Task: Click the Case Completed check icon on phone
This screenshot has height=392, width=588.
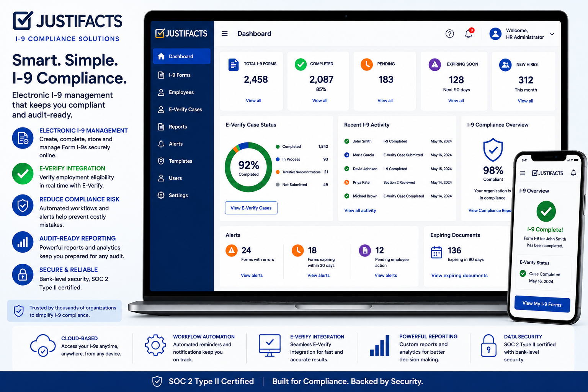Action: [x=523, y=273]
